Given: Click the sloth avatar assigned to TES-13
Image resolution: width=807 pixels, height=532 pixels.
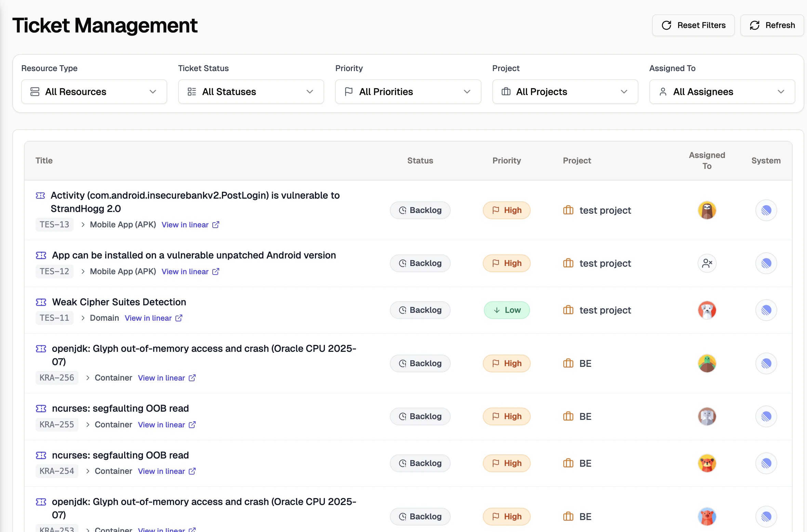Looking at the screenshot, I should tap(707, 210).
